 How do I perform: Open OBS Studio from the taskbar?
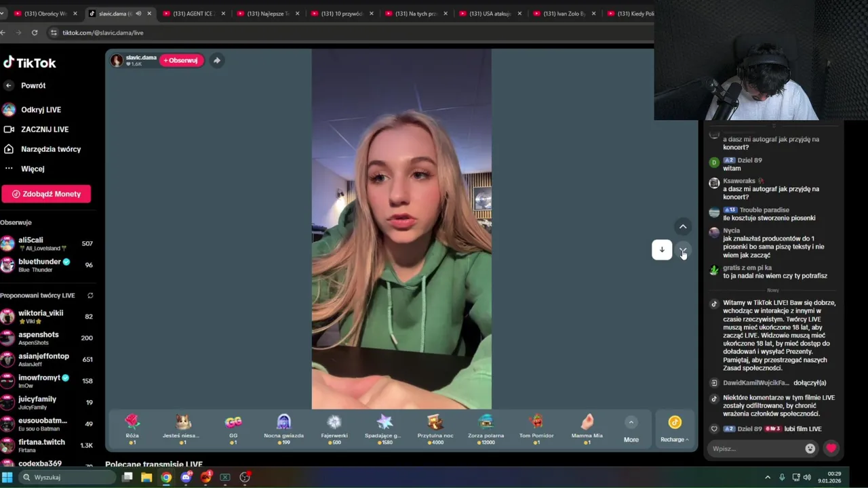click(x=245, y=477)
